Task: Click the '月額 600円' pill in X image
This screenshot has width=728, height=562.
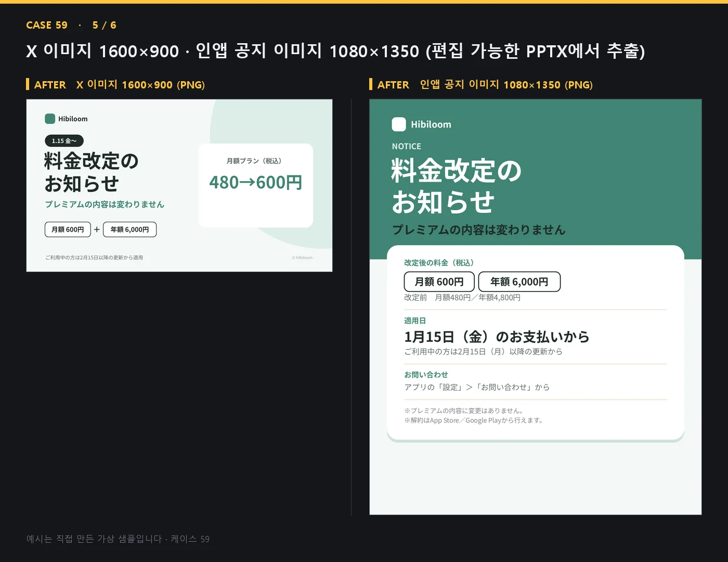Action: pos(68,229)
